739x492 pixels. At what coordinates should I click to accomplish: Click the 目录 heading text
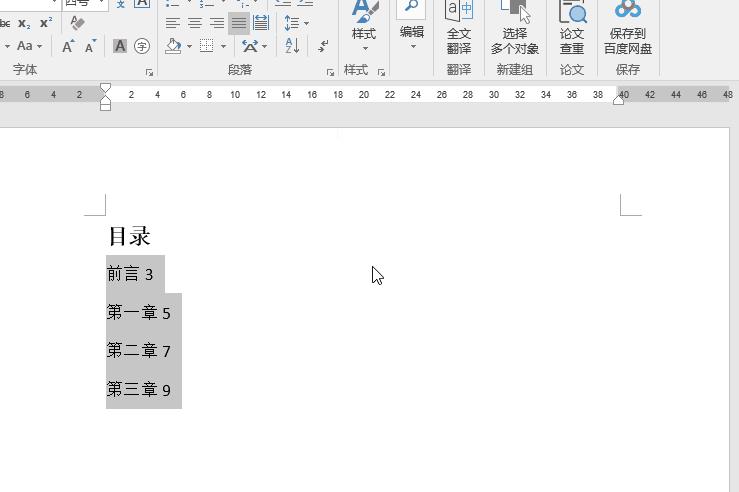tap(130, 236)
